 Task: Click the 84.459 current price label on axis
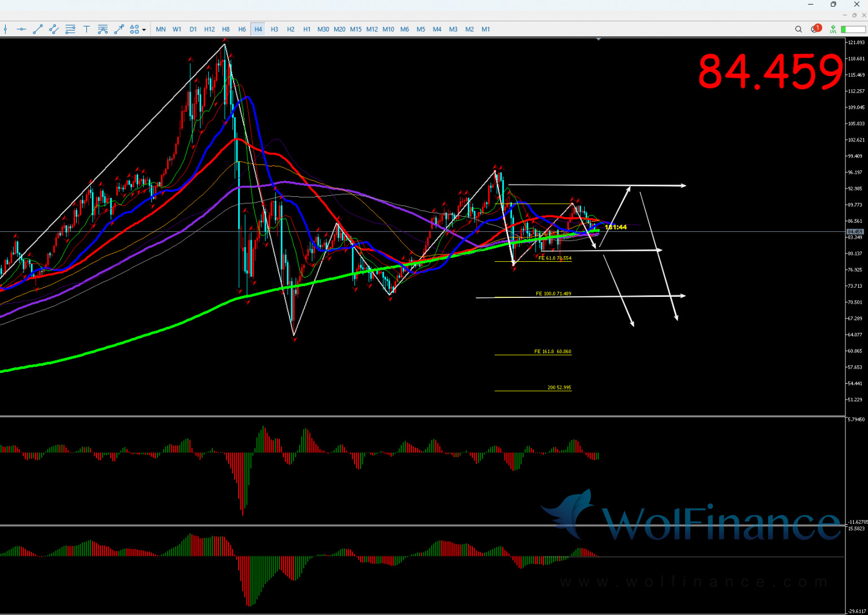tap(854, 232)
